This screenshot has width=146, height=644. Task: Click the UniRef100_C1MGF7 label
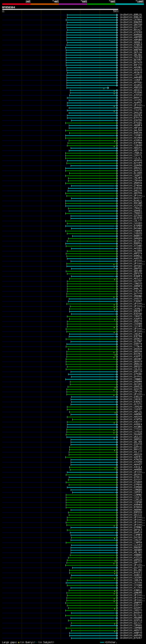[131, 80]
